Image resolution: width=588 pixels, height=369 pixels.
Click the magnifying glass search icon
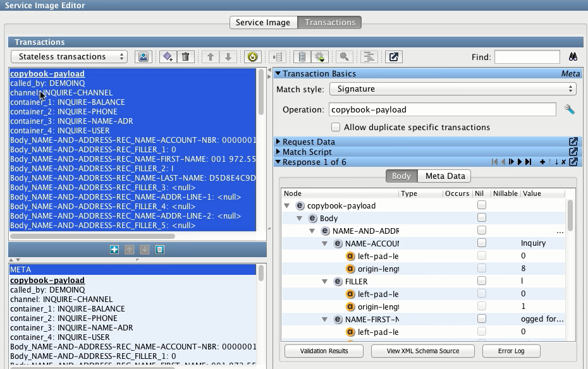coord(344,57)
